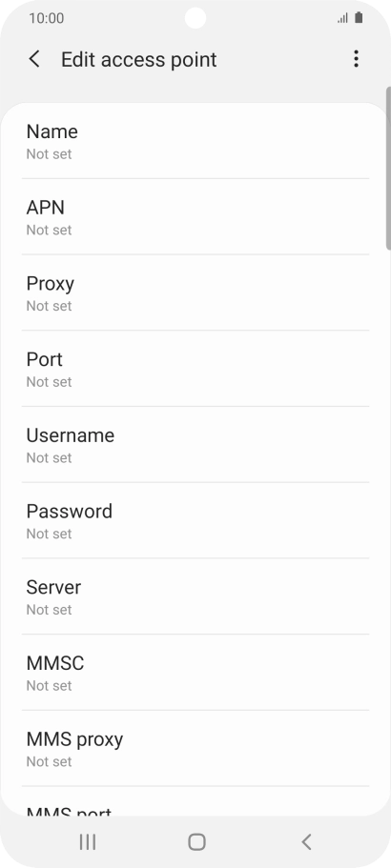Viewport: 391px width, 868px height.
Task: Tap the 10:00 clock in status bar
Action: 47,18
